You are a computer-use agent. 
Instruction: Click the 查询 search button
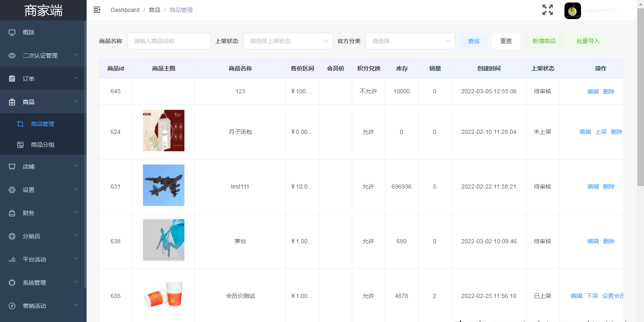pyautogui.click(x=474, y=41)
